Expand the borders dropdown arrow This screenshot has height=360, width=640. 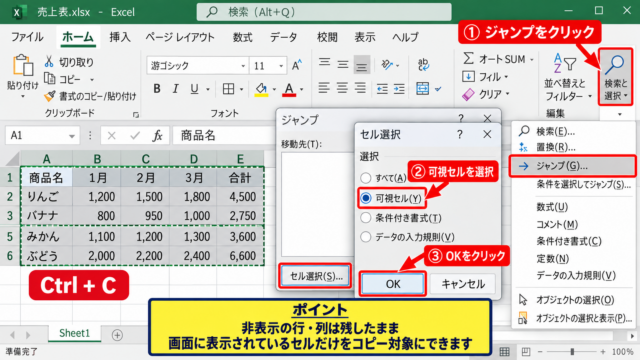[x=241, y=89]
